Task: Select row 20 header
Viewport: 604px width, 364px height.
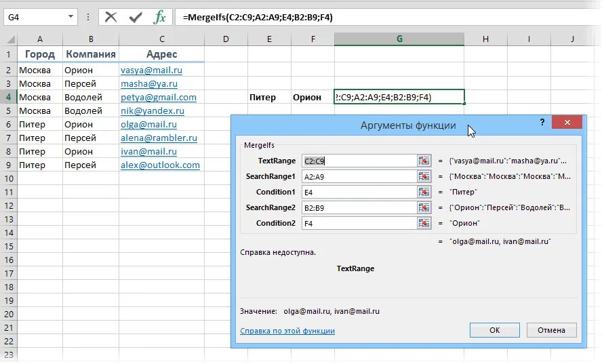Action: pyautogui.click(x=9, y=314)
